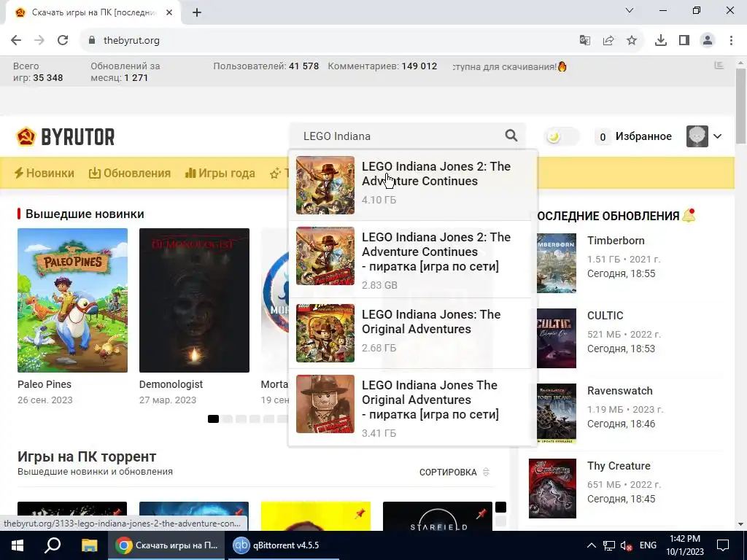This screenshot has height=560, width=747.
Task: Open Windows taskbar search
Action: coord(53,545)
